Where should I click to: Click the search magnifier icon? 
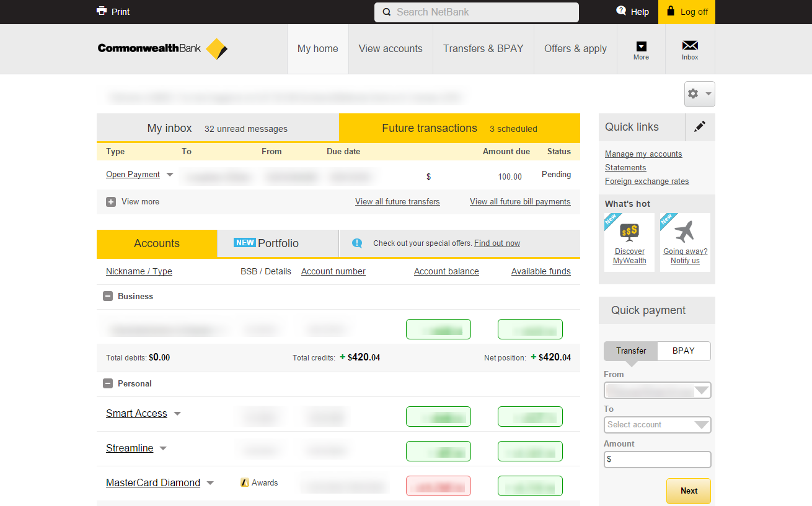click(x=387, y=12)
